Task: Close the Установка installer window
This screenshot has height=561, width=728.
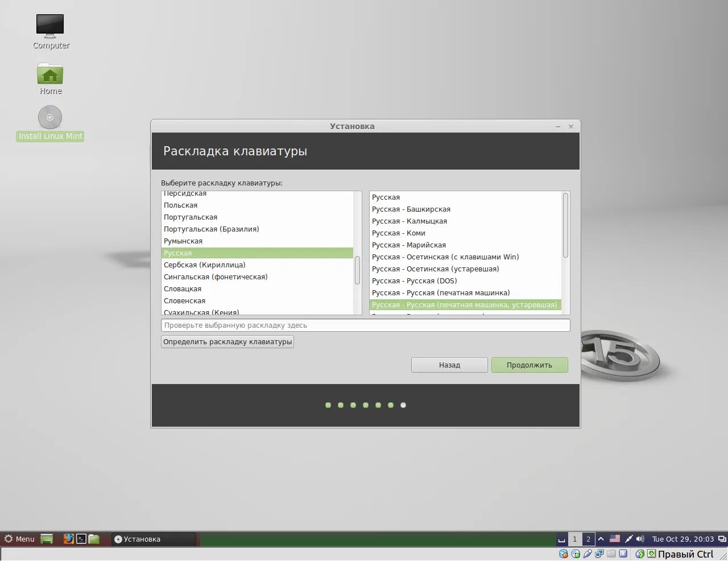Action: [x=571, y=126]
